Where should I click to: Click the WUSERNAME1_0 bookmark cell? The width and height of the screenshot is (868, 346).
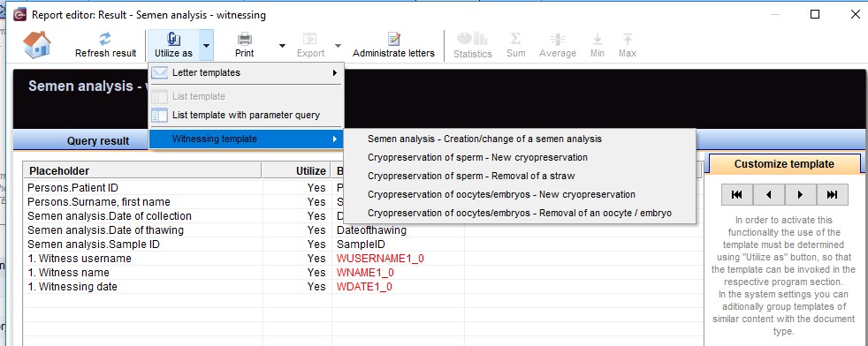(x=398, y=259)
